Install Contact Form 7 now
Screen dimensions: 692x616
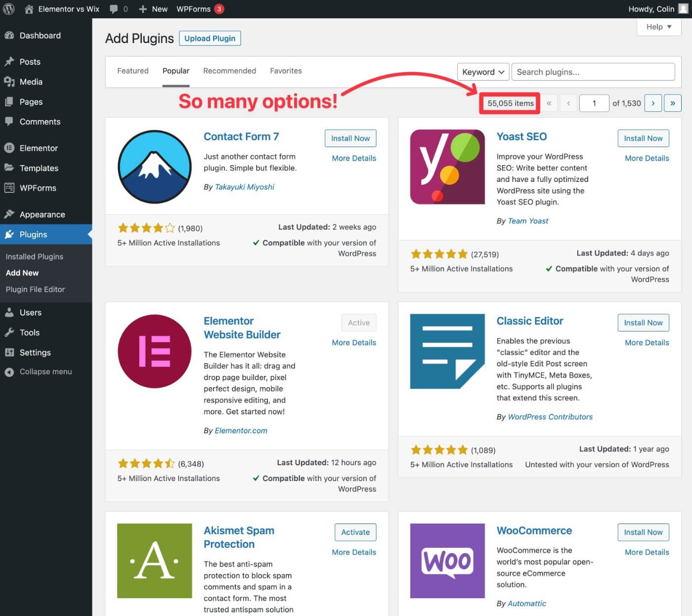tap(350, 138)
